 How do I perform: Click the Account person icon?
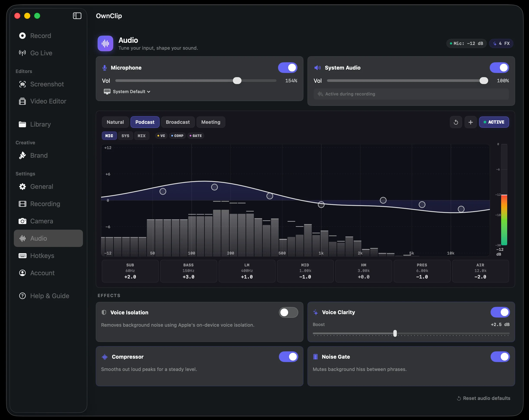pos(22,273)
